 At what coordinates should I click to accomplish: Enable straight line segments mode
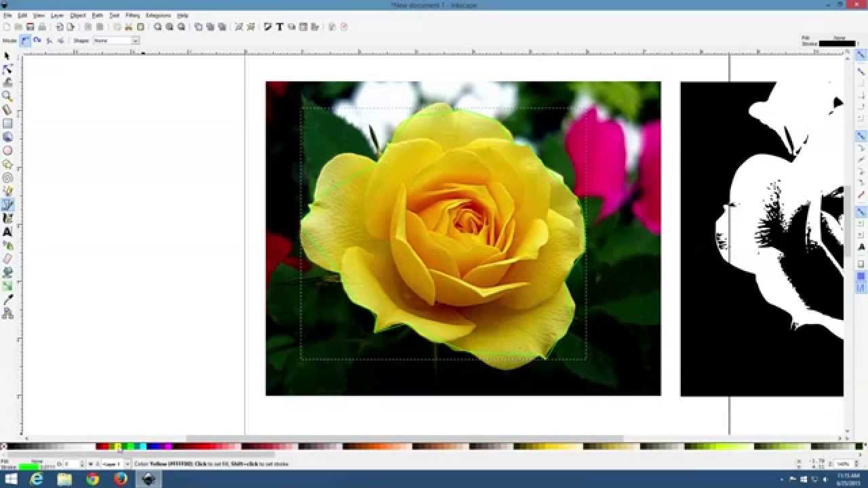[49, 41]
